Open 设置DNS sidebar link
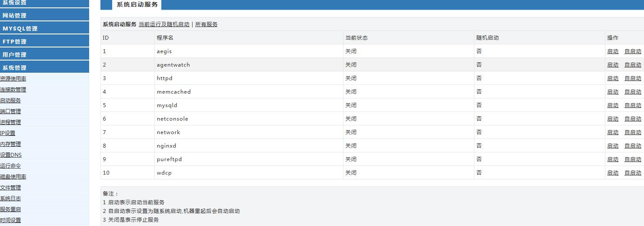Screen dimensions: 644x226 (x=11, y=155)
